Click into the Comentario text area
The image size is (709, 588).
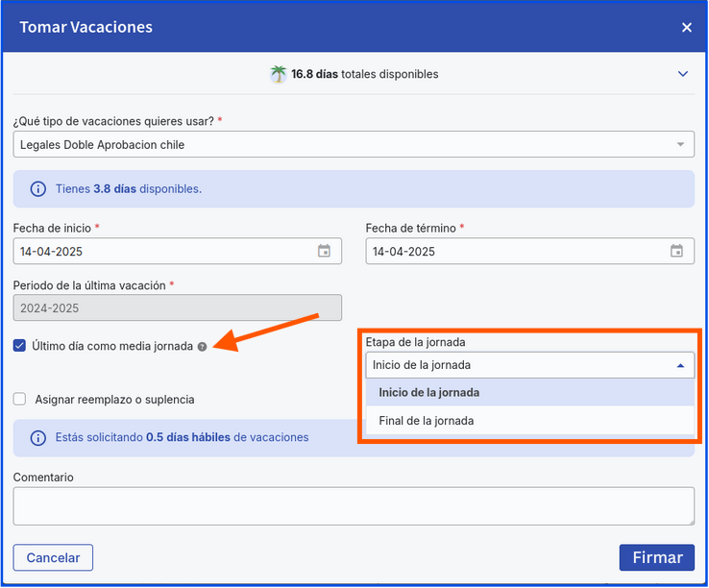click(354, 506)
